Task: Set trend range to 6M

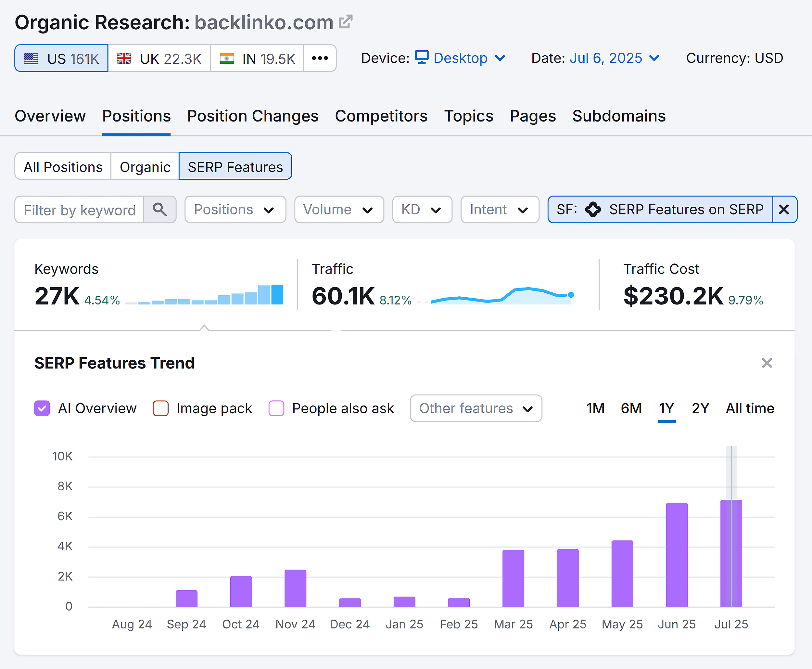Action: pyautogui.click(x=631, y=408)
